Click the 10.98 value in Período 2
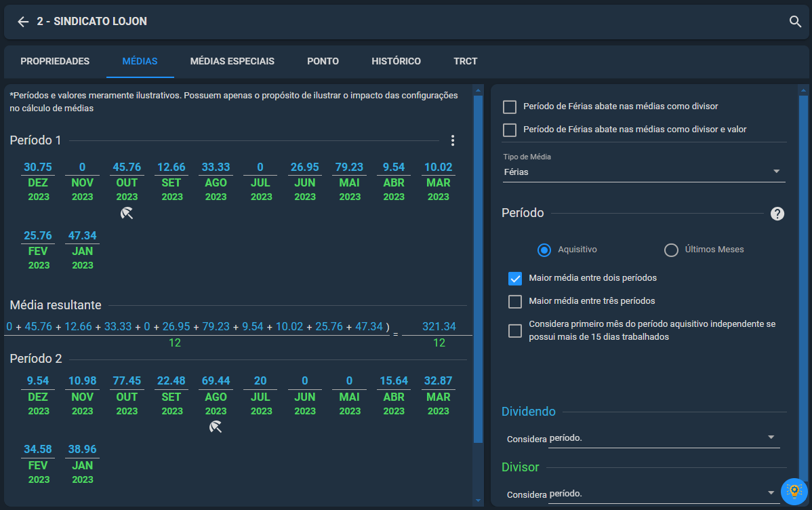Viewport: 812px width, 510px height. (x=82, y=380)
